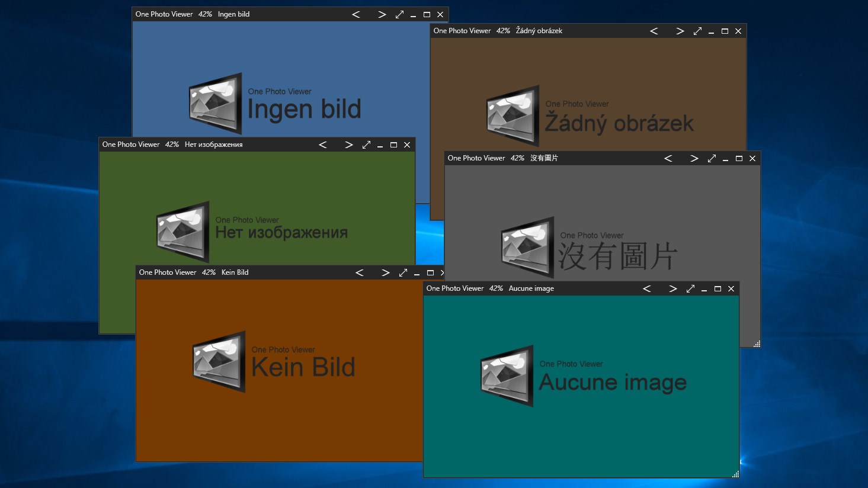This screenshot has width=868, height=488.
Task: Click previous arrow in Нет изображения window
Action: pos(323,145)
